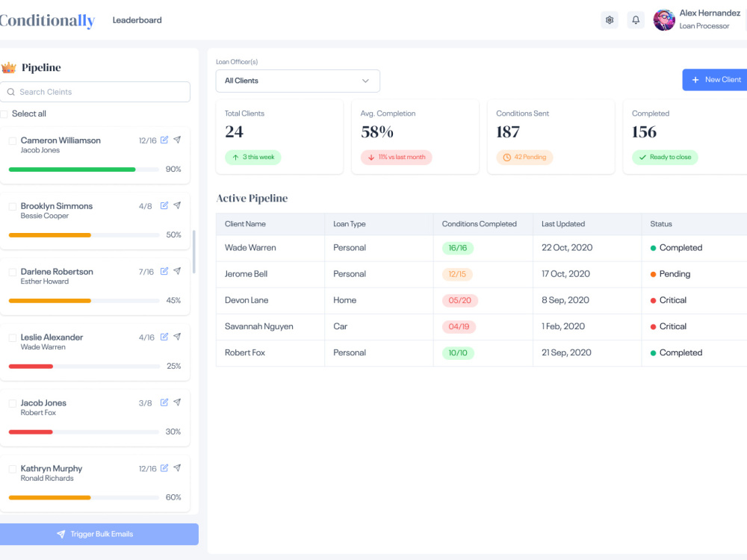The width and height of the screenshot is (747, 560).
Task: Check Leslie Alexander's checkbox
Action: [13, 338]
